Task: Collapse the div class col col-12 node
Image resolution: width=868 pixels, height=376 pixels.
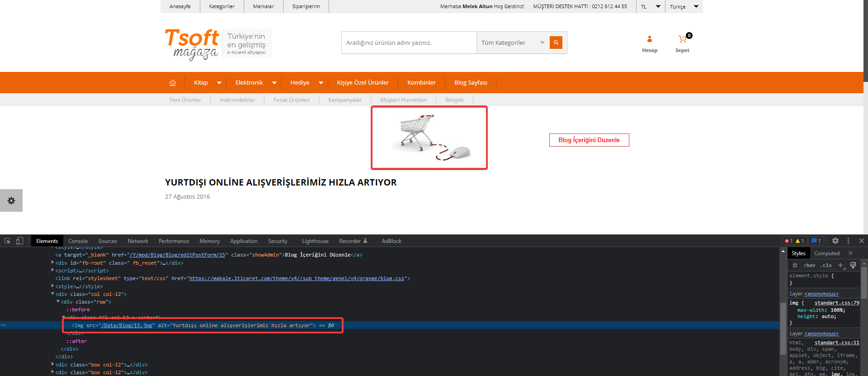Action: 52,294
